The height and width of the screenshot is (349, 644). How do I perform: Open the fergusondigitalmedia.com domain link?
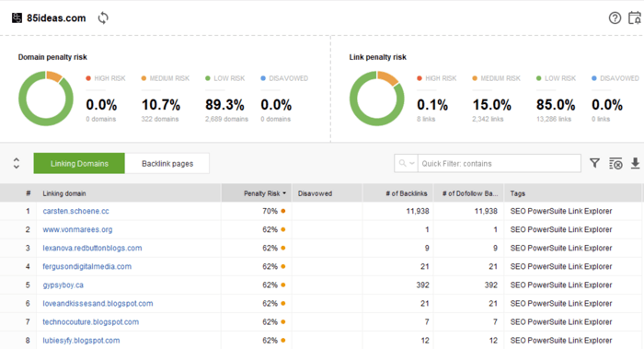pyautogui.click(x=87, y=266)
